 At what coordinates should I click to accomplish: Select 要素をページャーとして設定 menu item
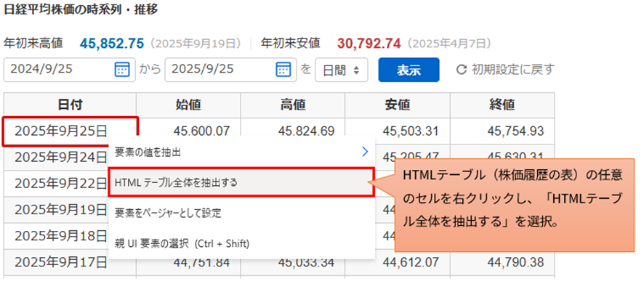click(241, 213)
